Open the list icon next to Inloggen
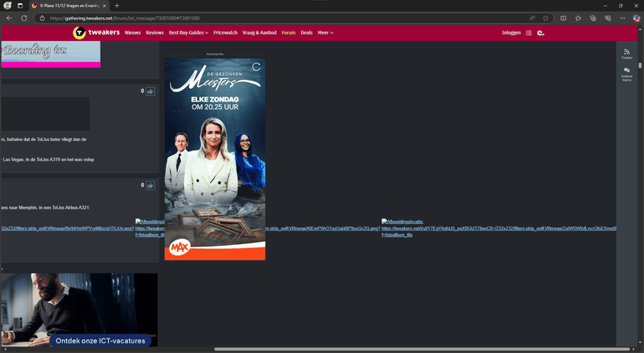This screenshot has height=353, width=644. 529,33
